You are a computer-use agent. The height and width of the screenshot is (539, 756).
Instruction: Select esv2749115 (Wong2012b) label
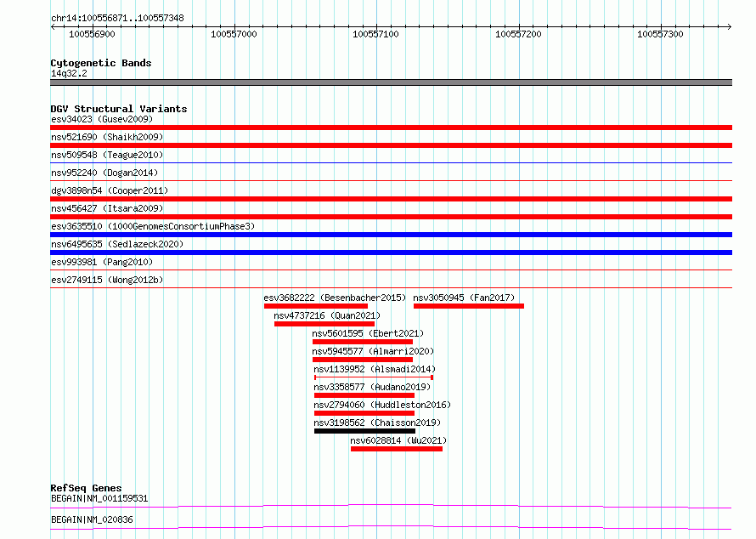[x=107, y=280]
